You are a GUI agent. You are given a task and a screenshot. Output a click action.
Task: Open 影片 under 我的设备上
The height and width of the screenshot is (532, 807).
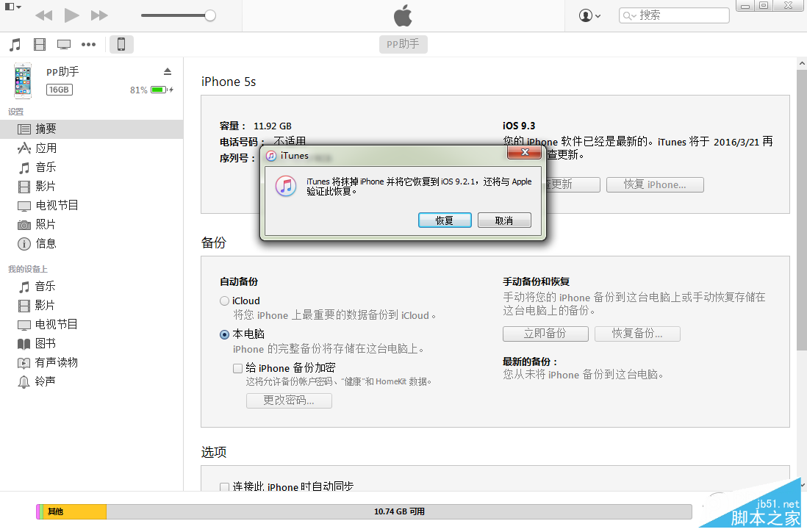[x=92, y=305]
